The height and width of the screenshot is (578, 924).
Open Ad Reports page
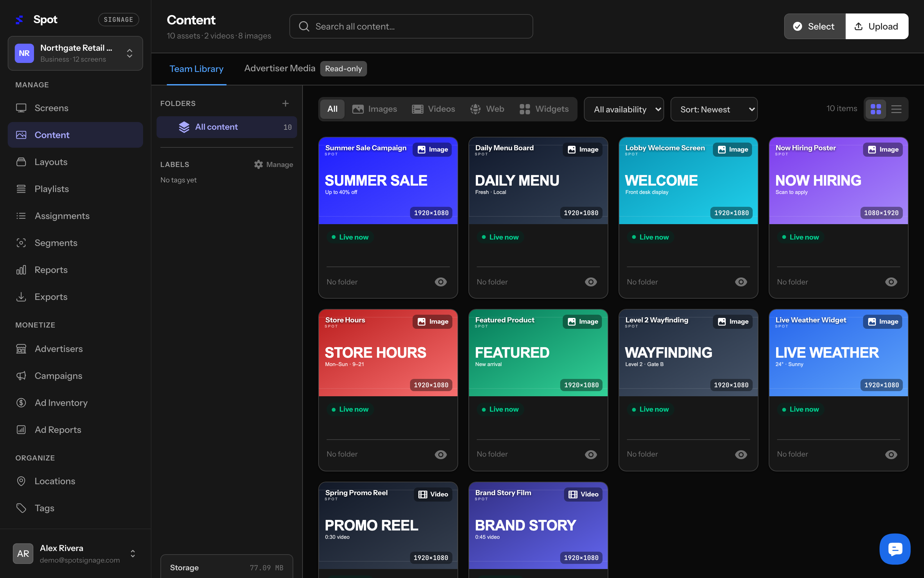pyautogui.click(x=75, y=430)
